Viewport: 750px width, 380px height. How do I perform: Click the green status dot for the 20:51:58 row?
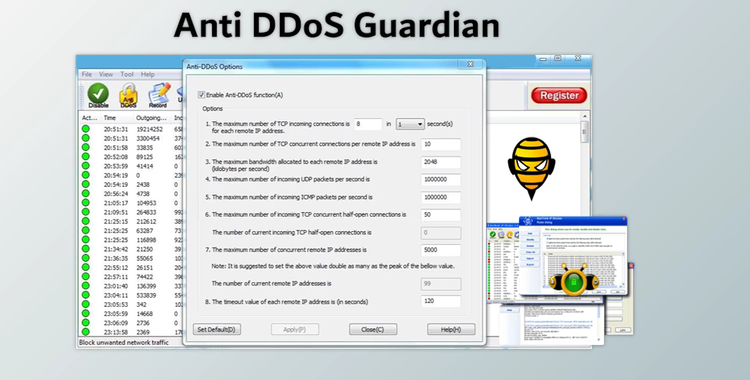(x=86, y=147)
